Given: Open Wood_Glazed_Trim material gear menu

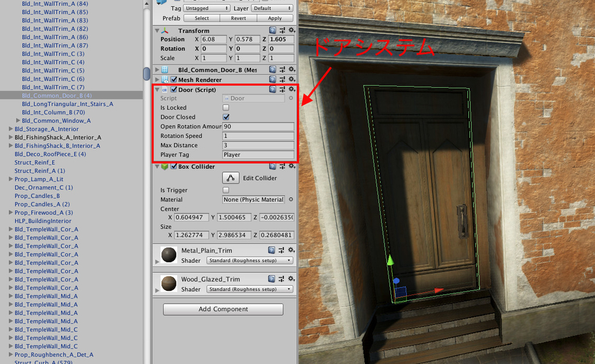Looking at the screenshot, I should coord(291,279).
